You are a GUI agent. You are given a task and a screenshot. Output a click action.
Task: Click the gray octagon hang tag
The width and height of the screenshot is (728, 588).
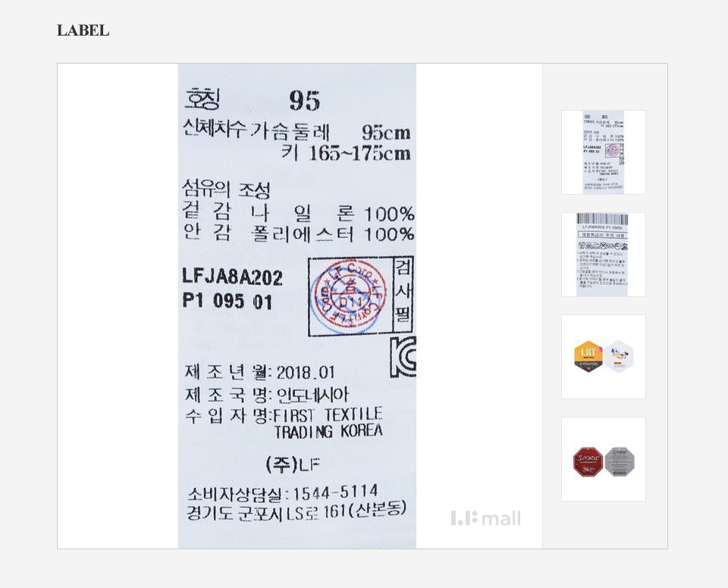coord(620,461)
